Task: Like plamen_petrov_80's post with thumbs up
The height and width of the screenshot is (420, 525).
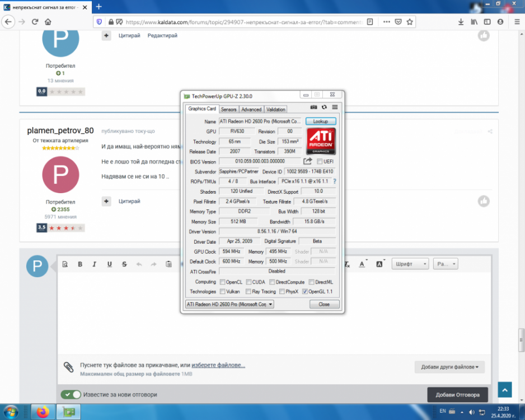Action: pos(484,201)
